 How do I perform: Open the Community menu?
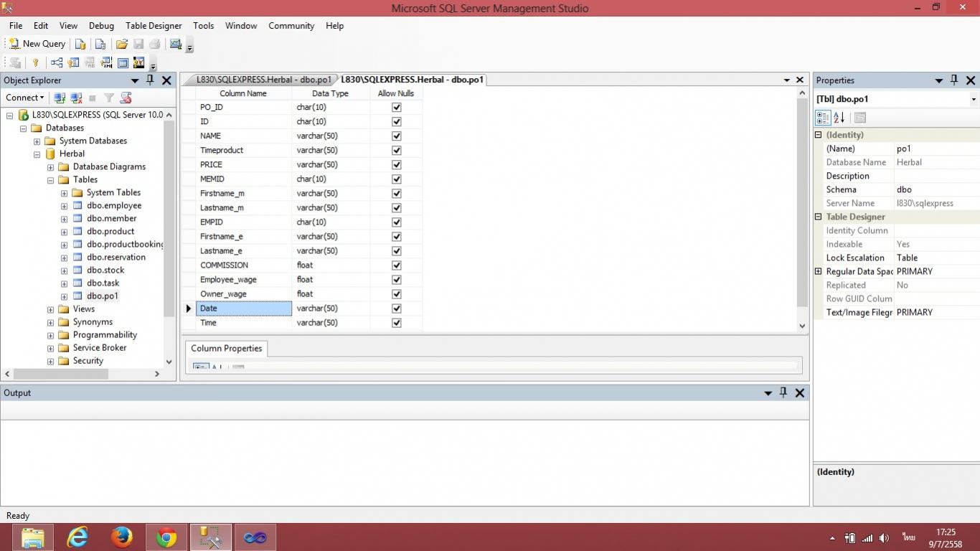(x=291, y=25)
